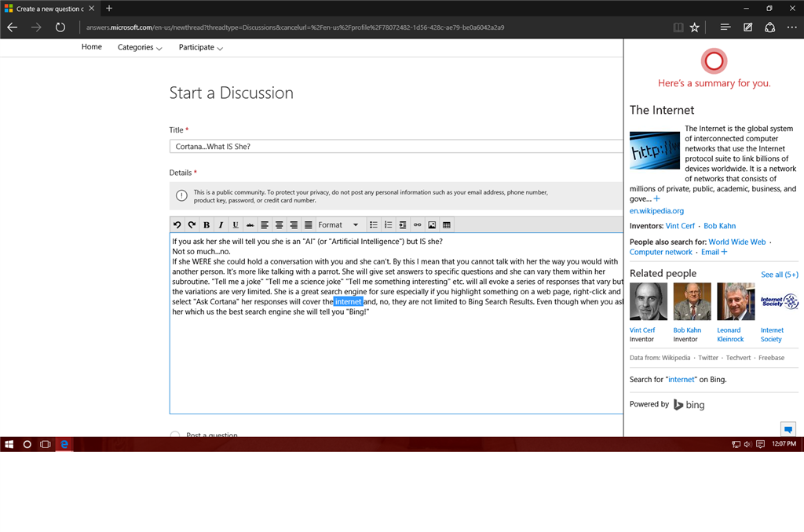Expand the Categories menu
Screen dimensions: 804x532
pos(140,47)
